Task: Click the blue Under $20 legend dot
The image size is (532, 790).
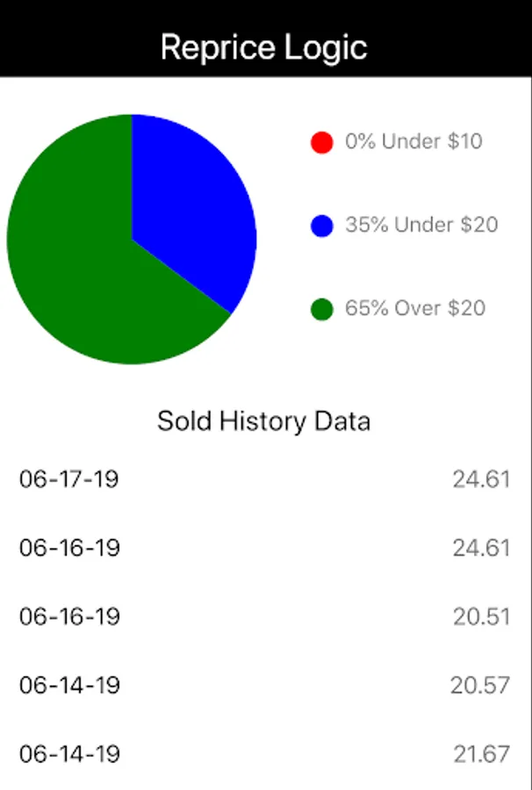Action: pos(322,226)
